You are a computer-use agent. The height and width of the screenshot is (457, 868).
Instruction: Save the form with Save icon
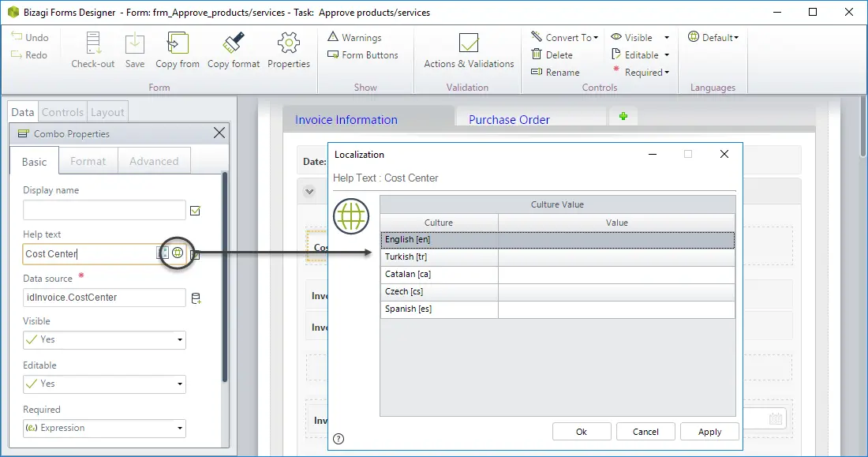(x=134, y=50)
